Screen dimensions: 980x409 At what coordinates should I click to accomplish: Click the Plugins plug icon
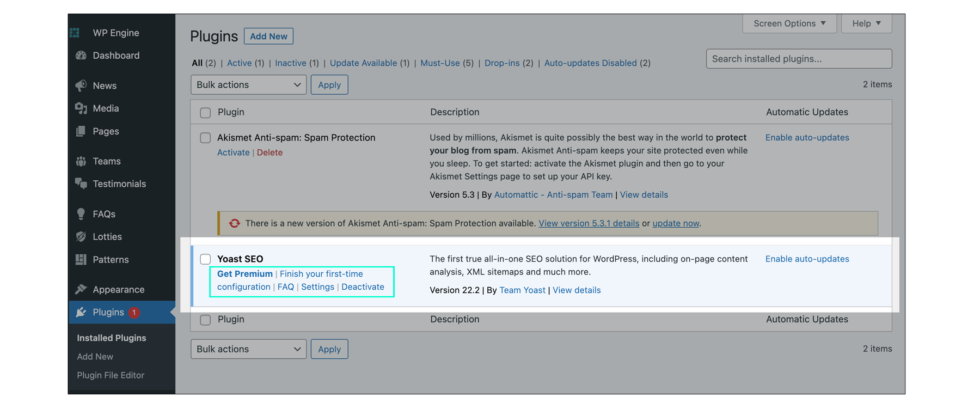pos(81,313)
